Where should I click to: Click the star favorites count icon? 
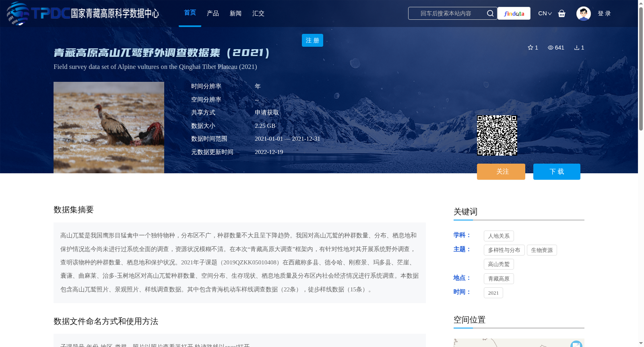[530, 48]
